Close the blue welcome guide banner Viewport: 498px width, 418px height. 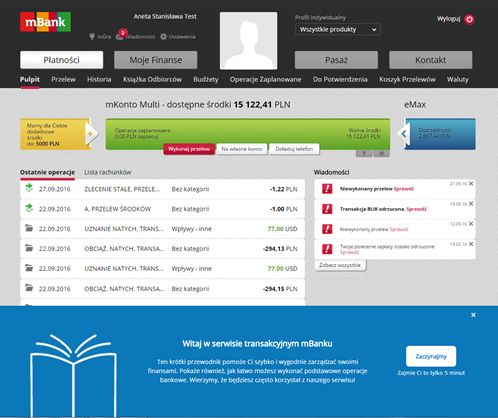coord(473,315)
